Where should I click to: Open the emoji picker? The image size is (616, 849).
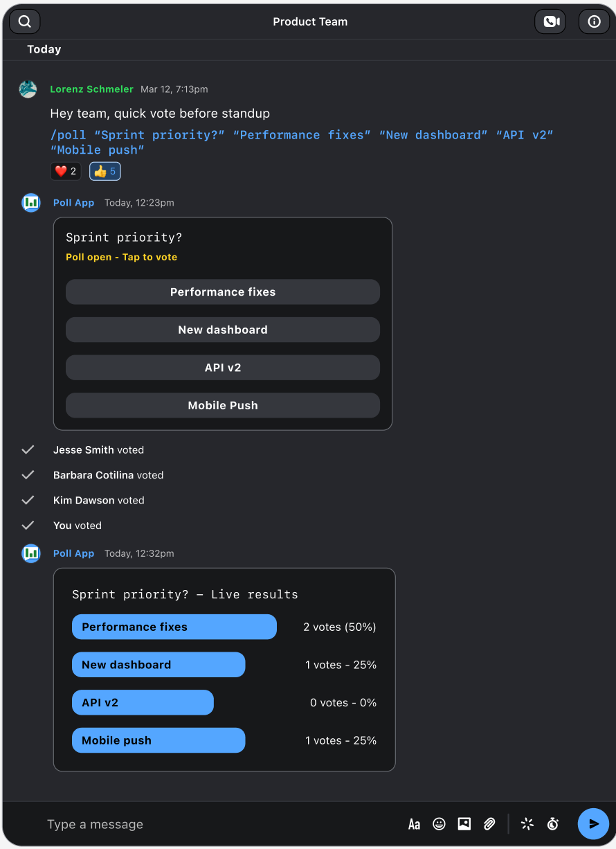[x=439, y=824]
